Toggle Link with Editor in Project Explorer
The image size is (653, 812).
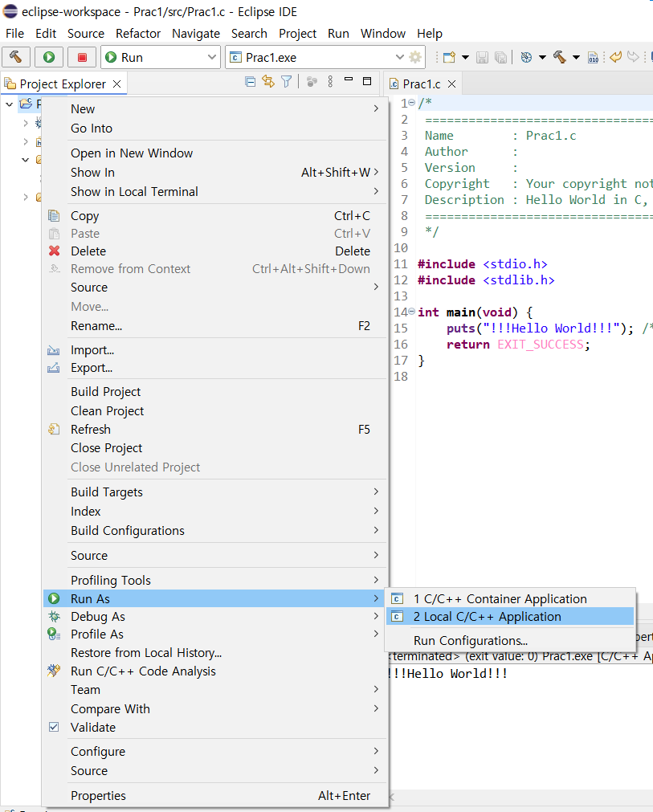click(267, 81)
